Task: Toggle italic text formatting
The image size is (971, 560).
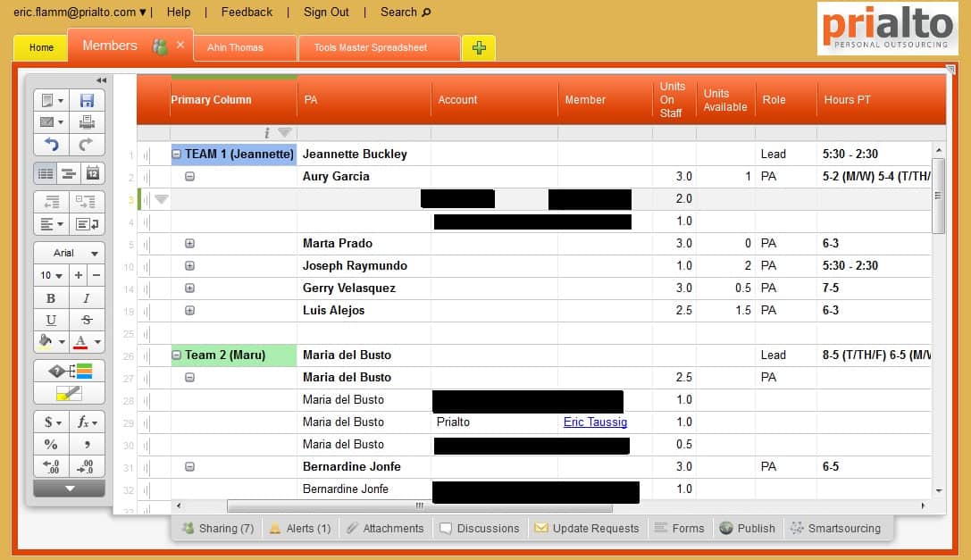Action: [87, 298]
